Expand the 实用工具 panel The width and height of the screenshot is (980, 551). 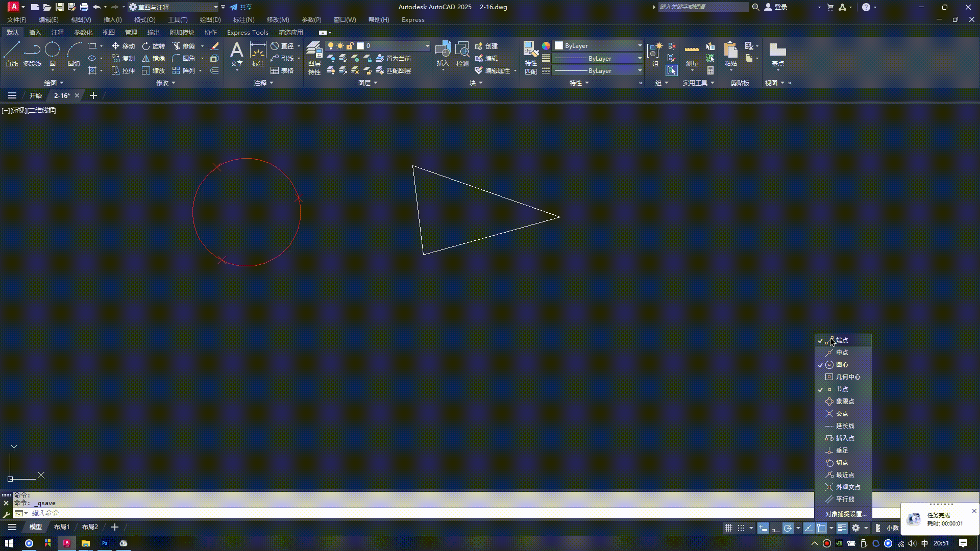[x=698, y=83]
